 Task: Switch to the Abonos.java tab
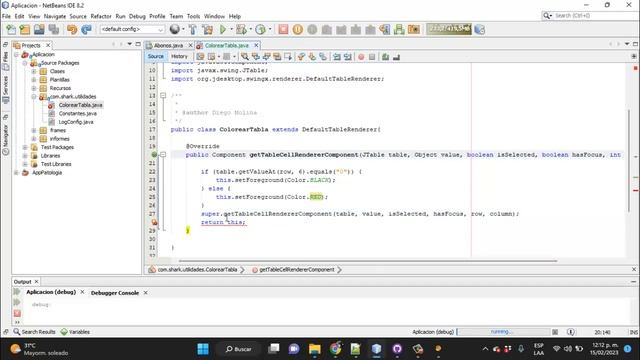tap(168, 45)
